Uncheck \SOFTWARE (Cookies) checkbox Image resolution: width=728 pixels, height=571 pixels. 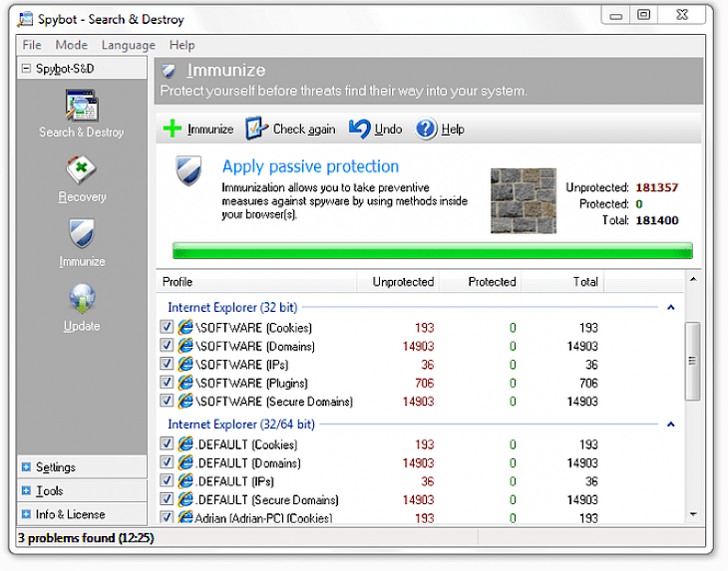(x=167, y=327)
